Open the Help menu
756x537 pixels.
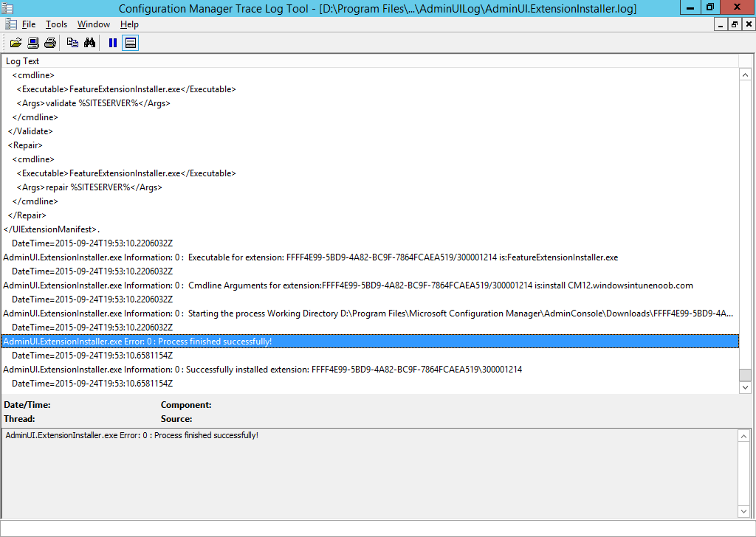129,24
